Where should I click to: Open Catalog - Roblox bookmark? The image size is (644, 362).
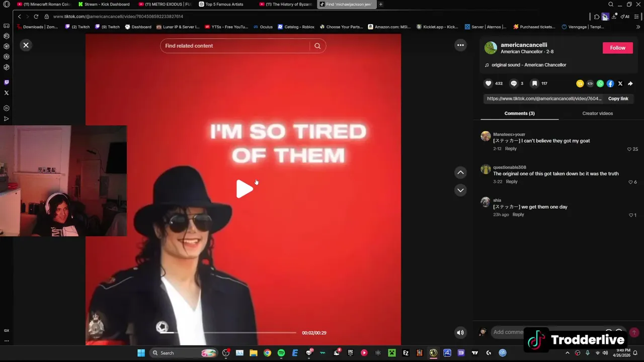[296, 27]
